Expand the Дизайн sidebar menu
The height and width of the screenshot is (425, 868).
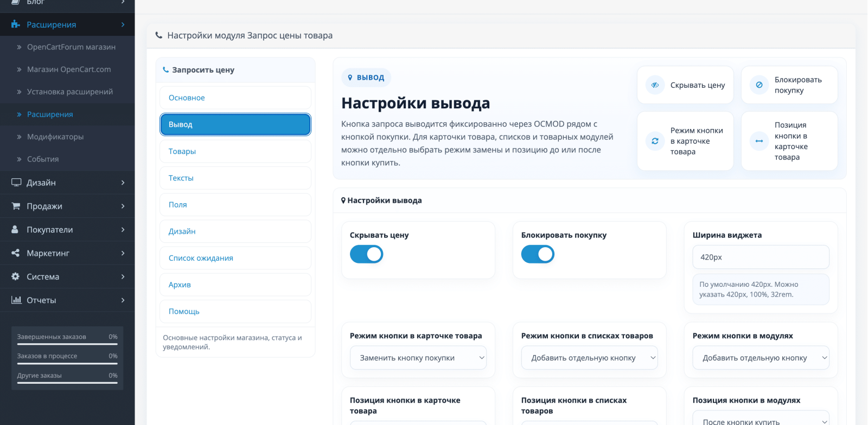(67, 183)
